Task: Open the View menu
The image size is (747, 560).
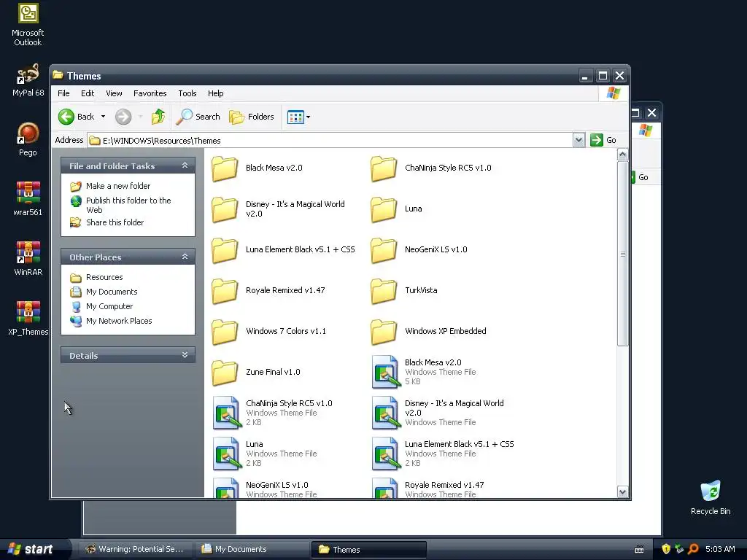Action: [114, 93]
